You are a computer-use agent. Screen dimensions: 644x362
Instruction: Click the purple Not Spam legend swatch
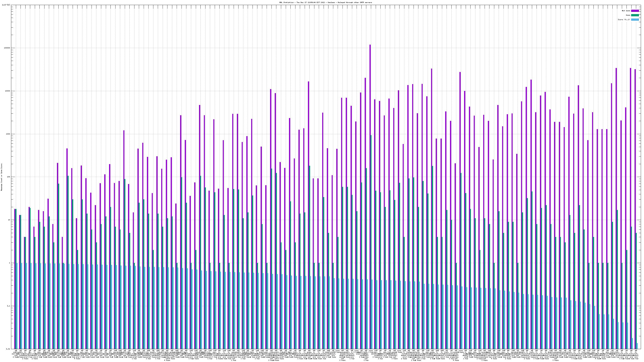tap(635, 11)
